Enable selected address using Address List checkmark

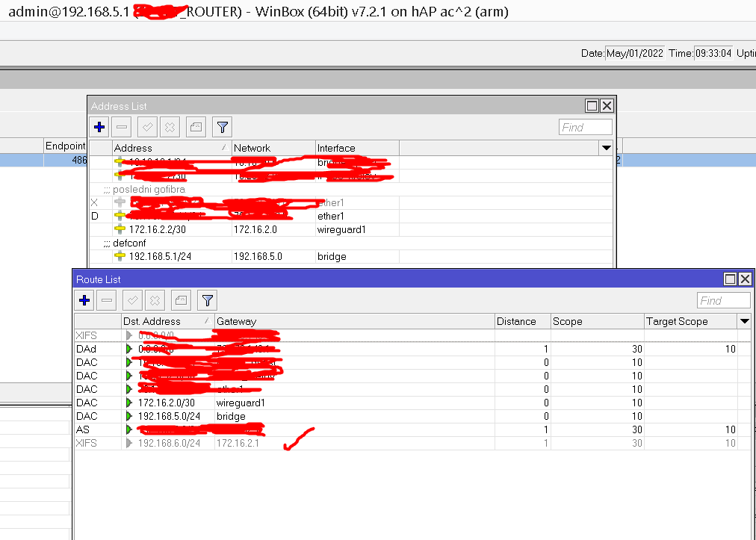point(147,127)
